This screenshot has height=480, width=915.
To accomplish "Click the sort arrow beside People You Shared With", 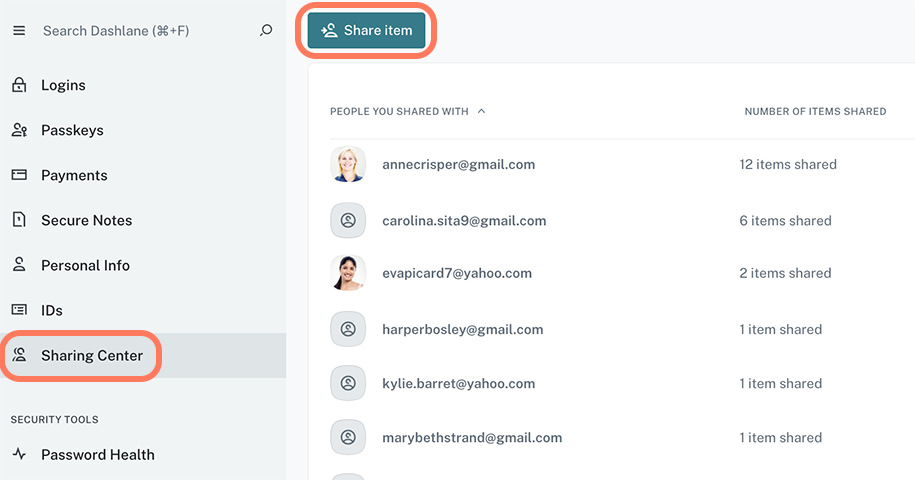I will [x=481, y=111].
